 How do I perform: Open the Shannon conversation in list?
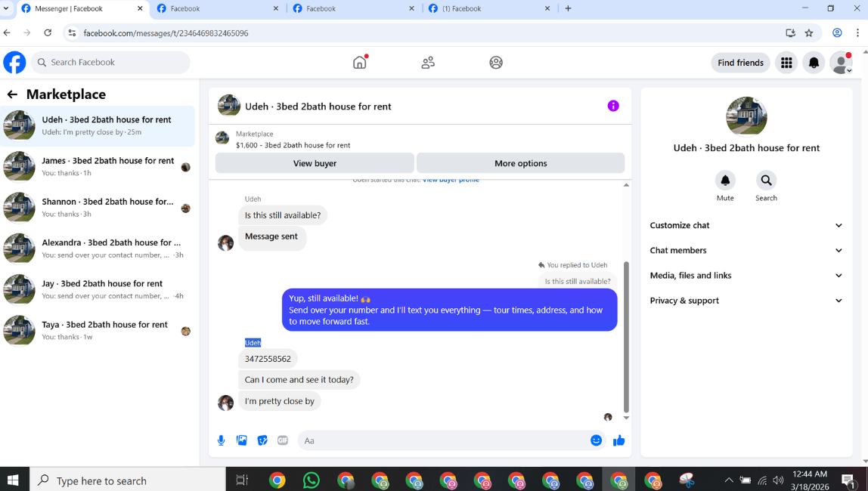pos(98,208)
